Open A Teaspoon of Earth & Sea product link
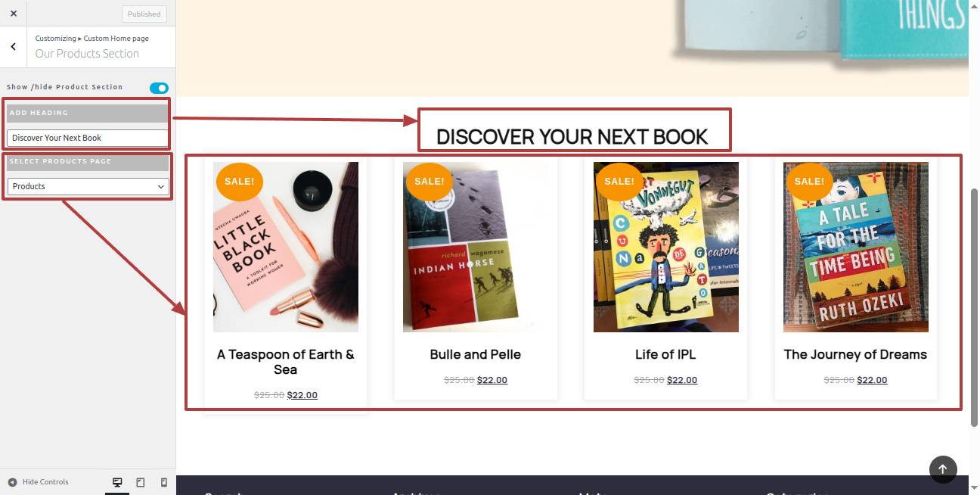 pyautogui.click(x=286, y=362)
